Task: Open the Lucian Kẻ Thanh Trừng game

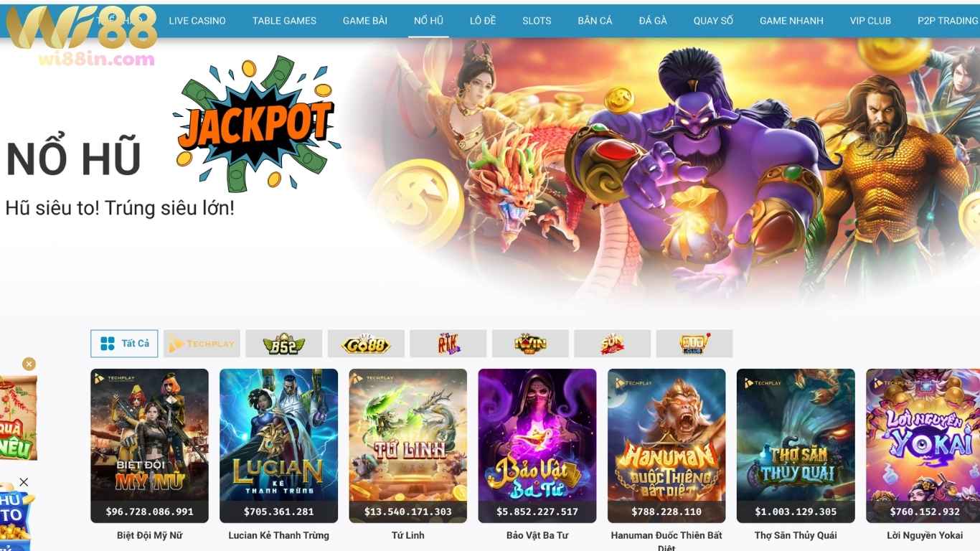Action: click(x=278, y=446)
